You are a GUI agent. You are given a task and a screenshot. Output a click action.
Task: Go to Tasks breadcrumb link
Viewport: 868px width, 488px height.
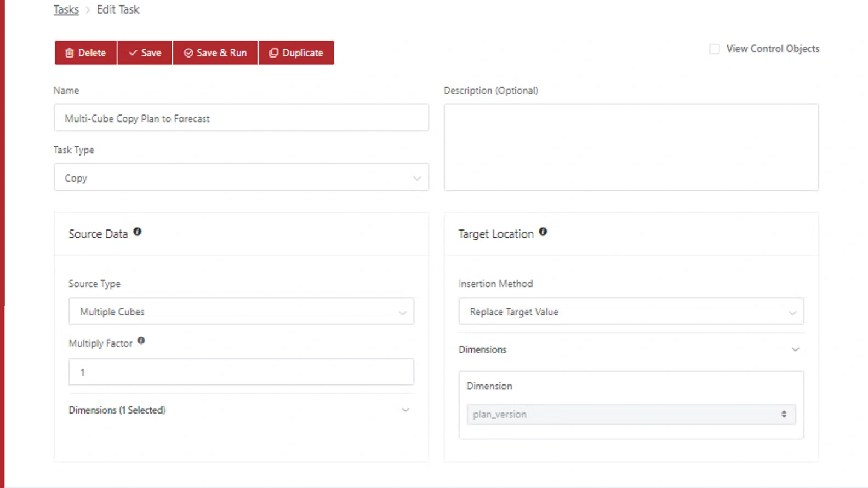tap(66, 10)
